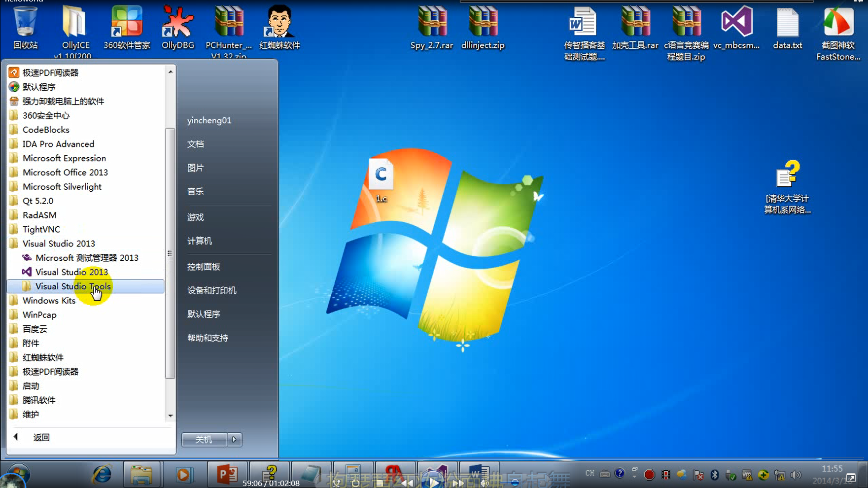
Task: Click the 11:55 taskbar clock
Action: point(832,469)
